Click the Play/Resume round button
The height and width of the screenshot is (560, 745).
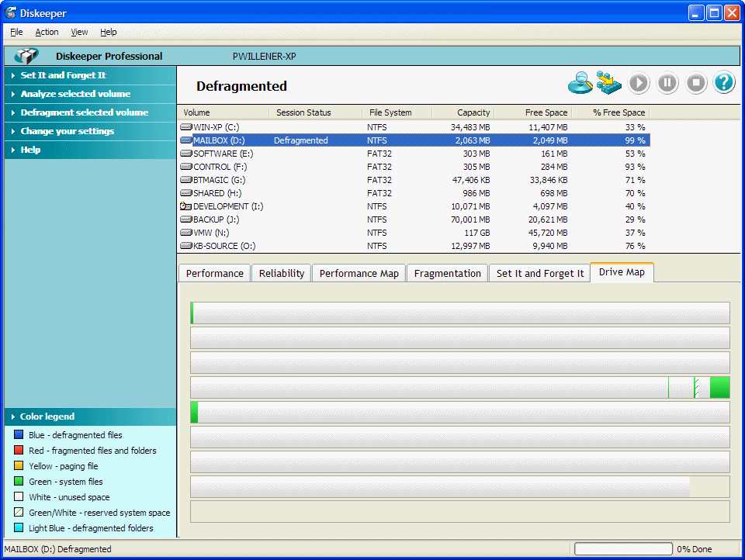coord(639,83)
